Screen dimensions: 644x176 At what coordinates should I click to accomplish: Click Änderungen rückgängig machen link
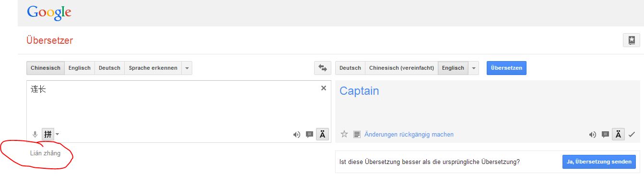[x=409, y=135]
